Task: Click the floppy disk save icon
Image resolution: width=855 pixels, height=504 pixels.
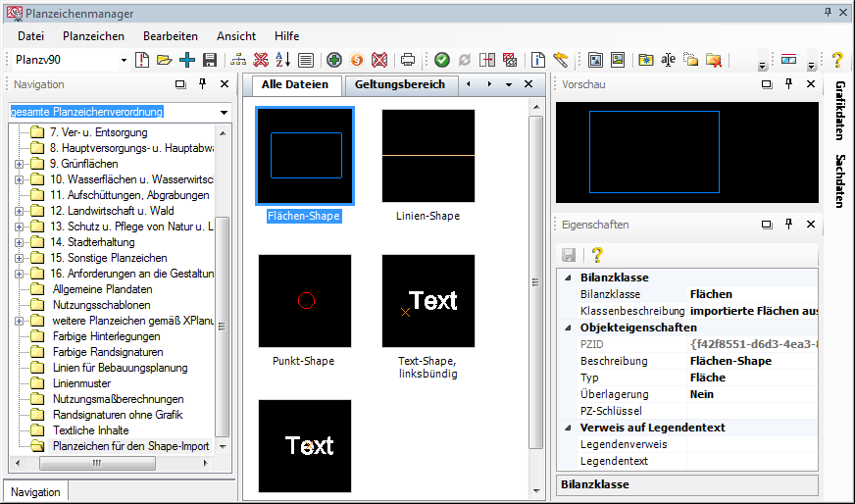Action: click(209, 60)
